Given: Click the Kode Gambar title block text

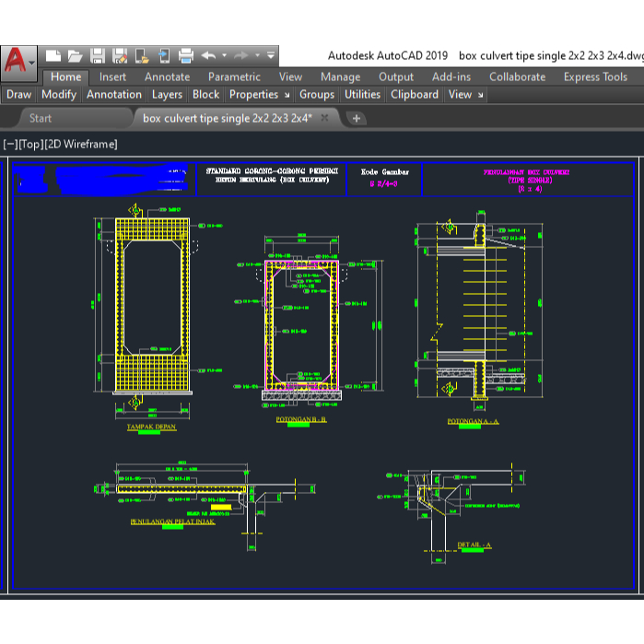Looking at the screenshot, I should tap(385, 172).
